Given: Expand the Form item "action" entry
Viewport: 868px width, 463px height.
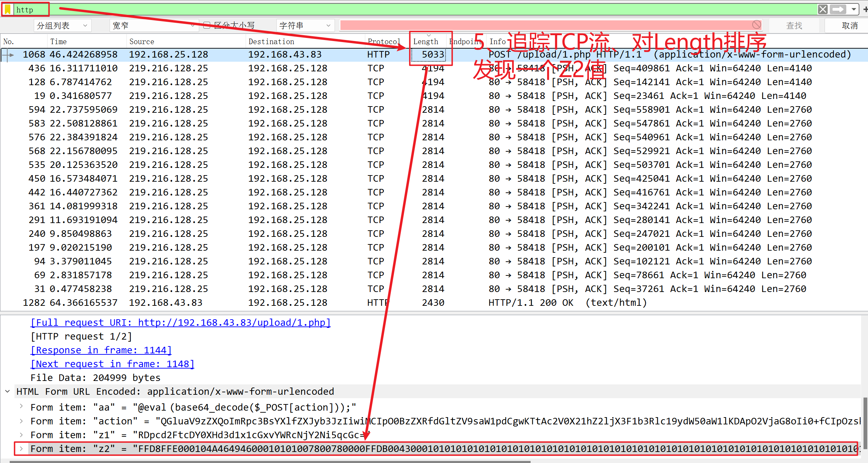Looking at the screenshot, I should [21, 421].
